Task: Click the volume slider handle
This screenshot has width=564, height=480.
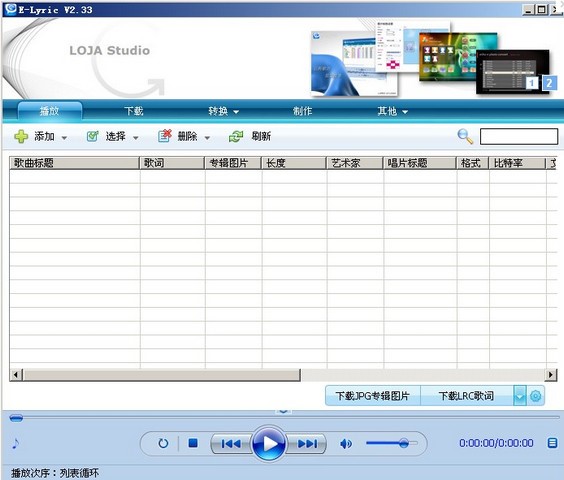Action: point(404,443)
